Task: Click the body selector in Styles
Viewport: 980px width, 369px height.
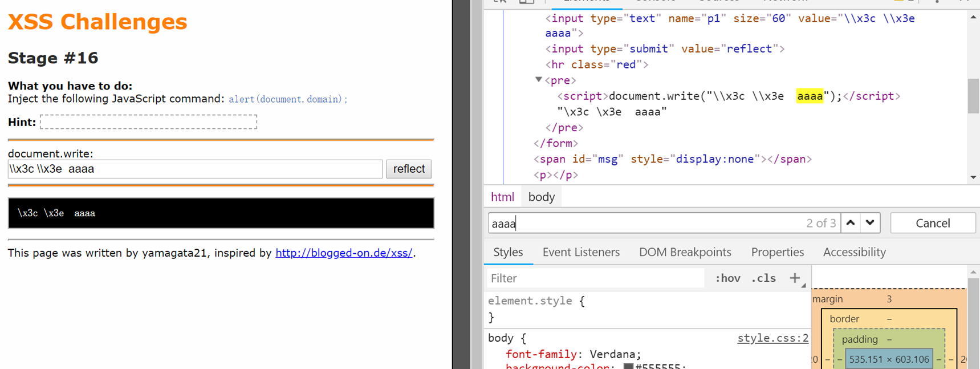Action: pyautogui.click(x=501, y=338)
